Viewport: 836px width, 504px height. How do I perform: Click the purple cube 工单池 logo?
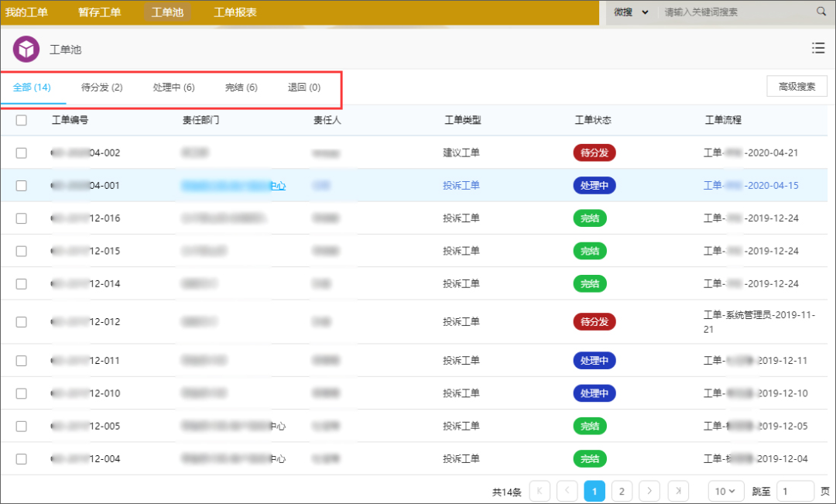(26, 49)
